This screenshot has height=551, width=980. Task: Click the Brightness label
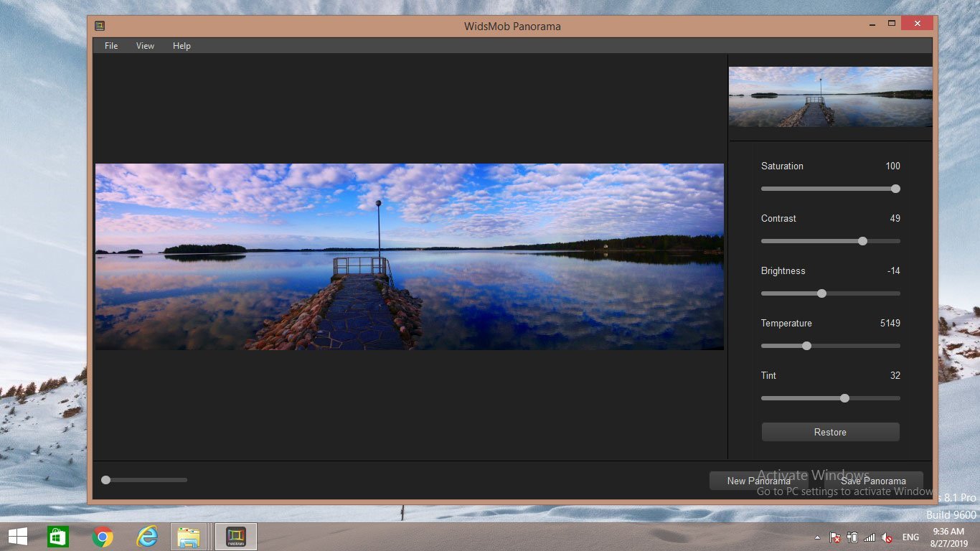coord(783,270)
